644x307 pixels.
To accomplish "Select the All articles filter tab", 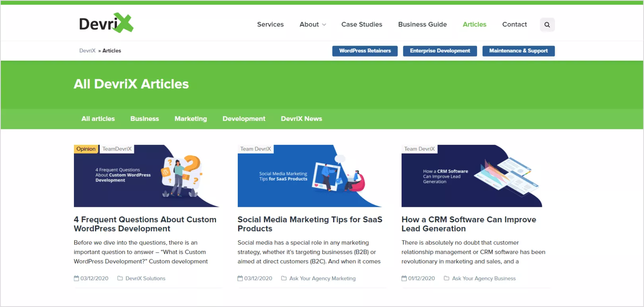I will 98,119.
